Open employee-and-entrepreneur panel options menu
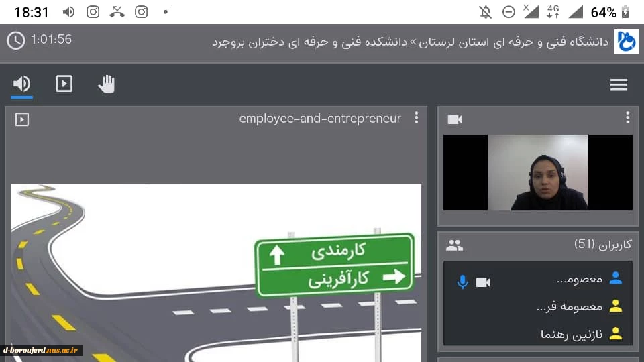The height and width of the screenshot is (362, 644). tap(417, 118)
